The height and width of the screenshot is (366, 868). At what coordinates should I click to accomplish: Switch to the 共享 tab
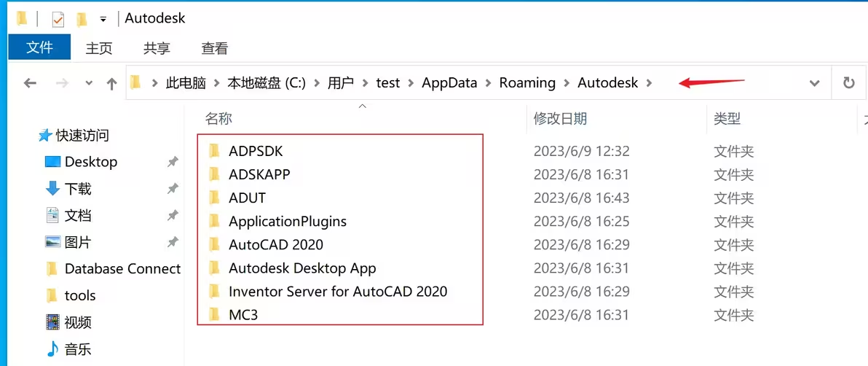[x=157, y=48]
